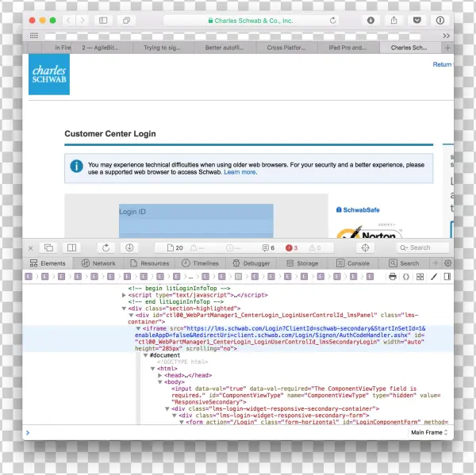The height and width of the screenshot is (475, 476).
Task: Click the inspector toolbar search field
Action: point(423,247)
